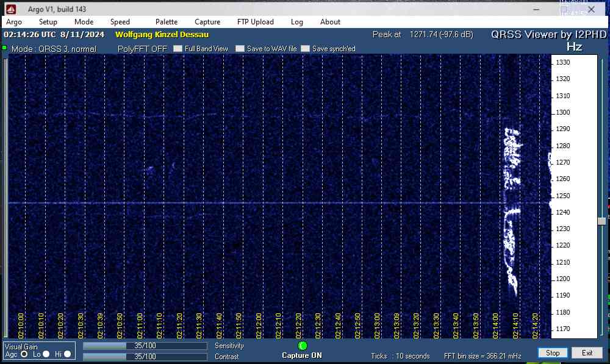The width and height of the screenshot is (610, 364).
Task: Select the Hi visual gain radio button
Action: 67,354
